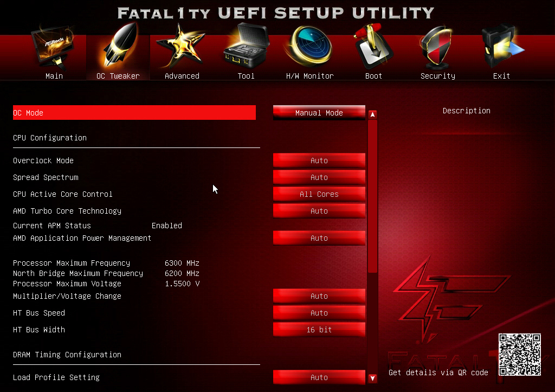Click the vertical scrollbar thumb
This screenshot has height=392, width=555.
pos(372,196)
